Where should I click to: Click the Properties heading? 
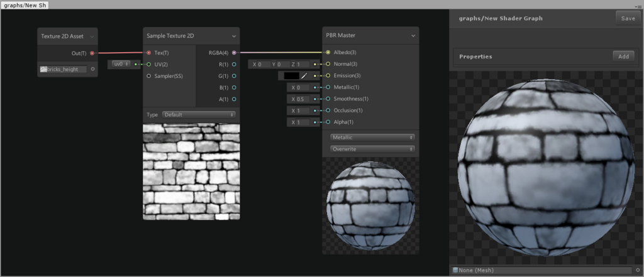coord(475,57)
